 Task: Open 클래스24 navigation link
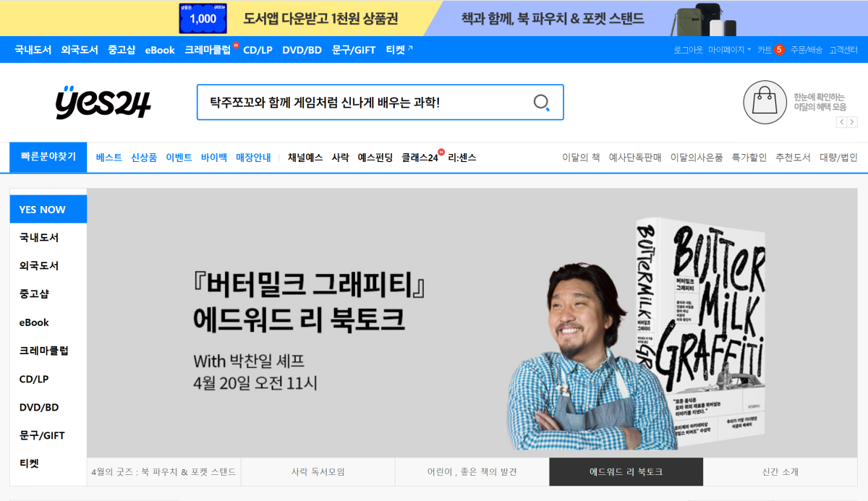click(x=420, y=157)
